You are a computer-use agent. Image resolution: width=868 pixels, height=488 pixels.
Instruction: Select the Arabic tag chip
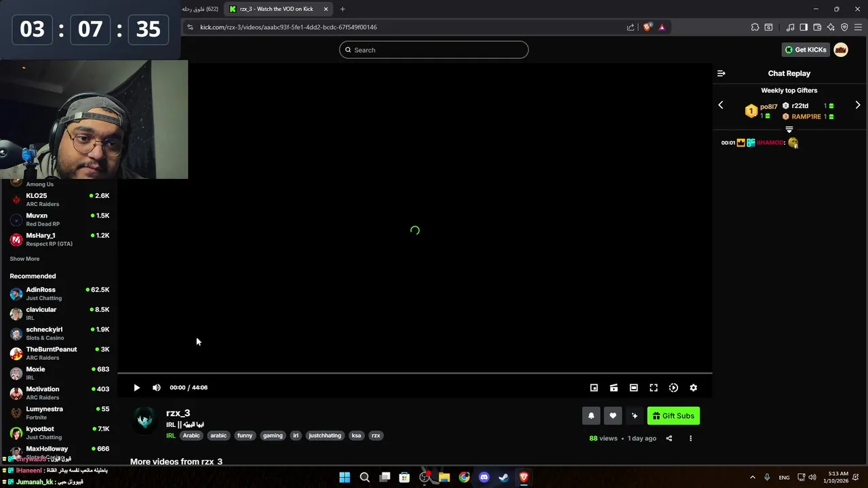click(191, 436)
